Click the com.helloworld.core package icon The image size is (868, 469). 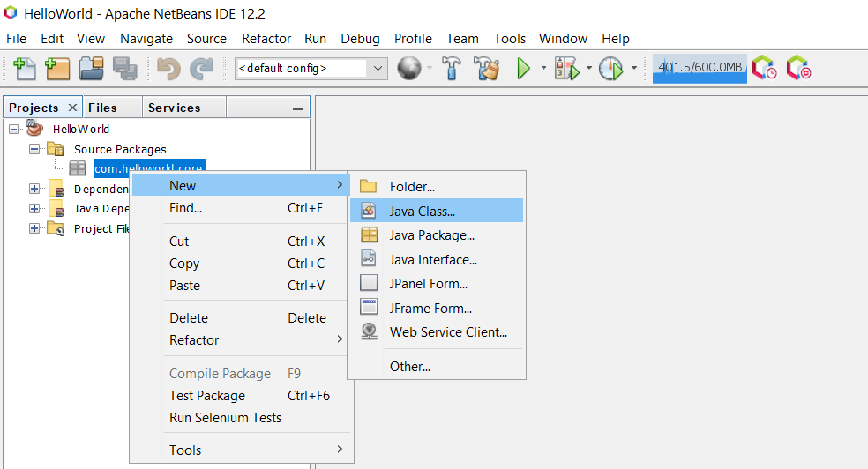[x=77, y=168]
